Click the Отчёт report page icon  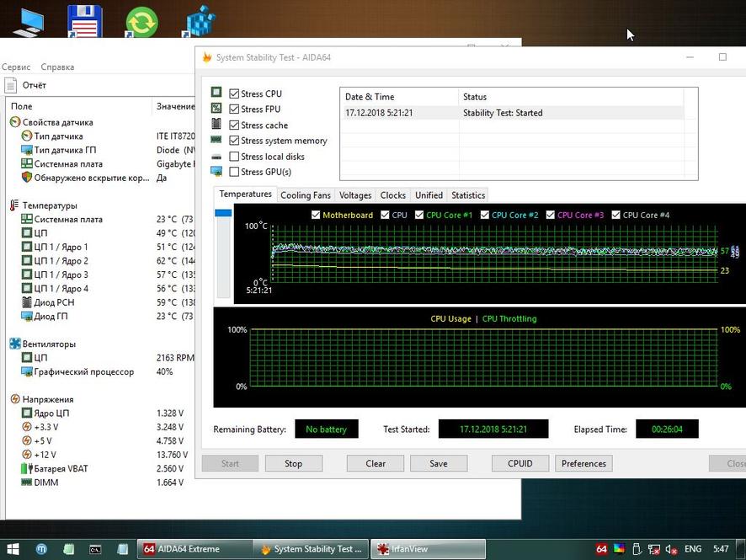[10, 85]
